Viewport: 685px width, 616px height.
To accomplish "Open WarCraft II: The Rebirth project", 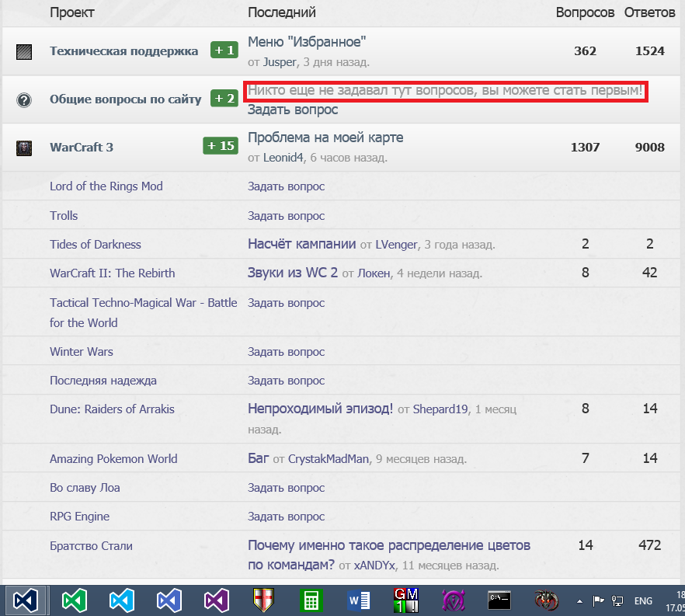I will 113,273.
